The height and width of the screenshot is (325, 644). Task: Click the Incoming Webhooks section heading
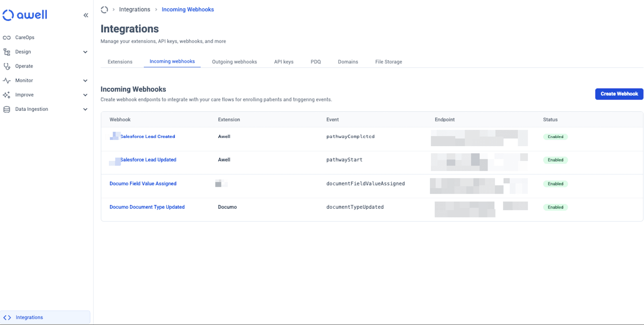click(133, 89)
